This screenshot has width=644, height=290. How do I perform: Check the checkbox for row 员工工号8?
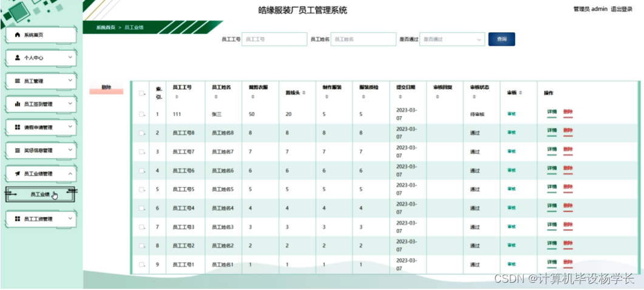[141, 133]
